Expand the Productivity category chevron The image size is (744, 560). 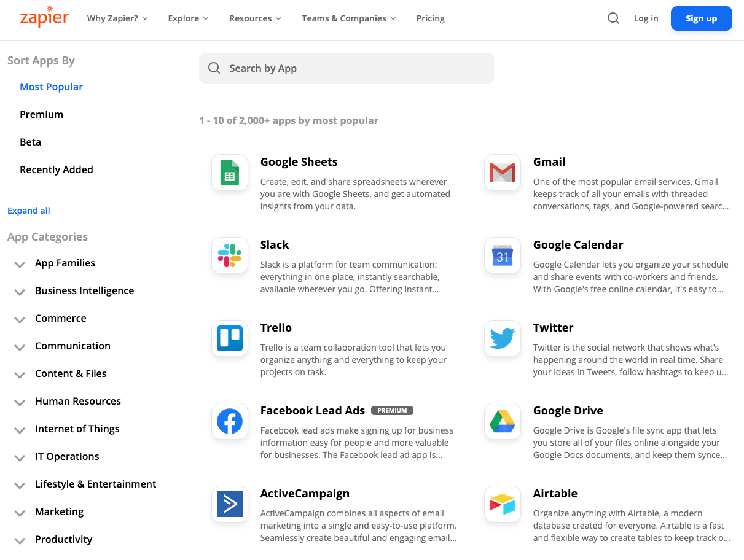click(x=20, y=541)
